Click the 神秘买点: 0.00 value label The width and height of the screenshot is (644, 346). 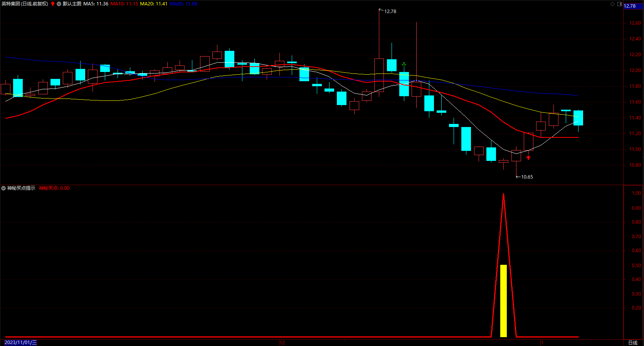point(54,188)
